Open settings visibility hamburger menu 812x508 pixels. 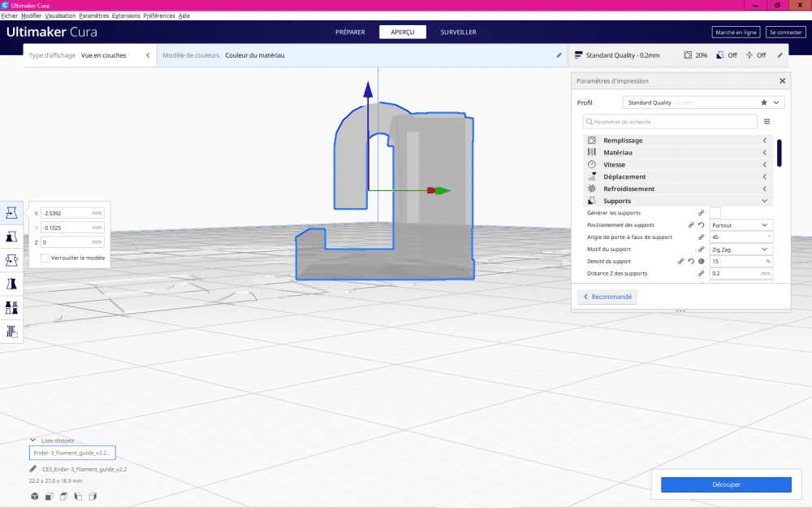click(x=767, y=122)
